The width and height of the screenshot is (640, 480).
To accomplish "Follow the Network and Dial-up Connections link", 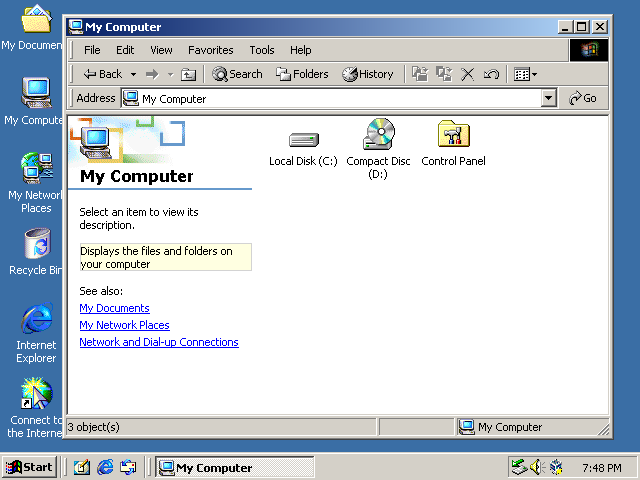I will tap(159, 342).
